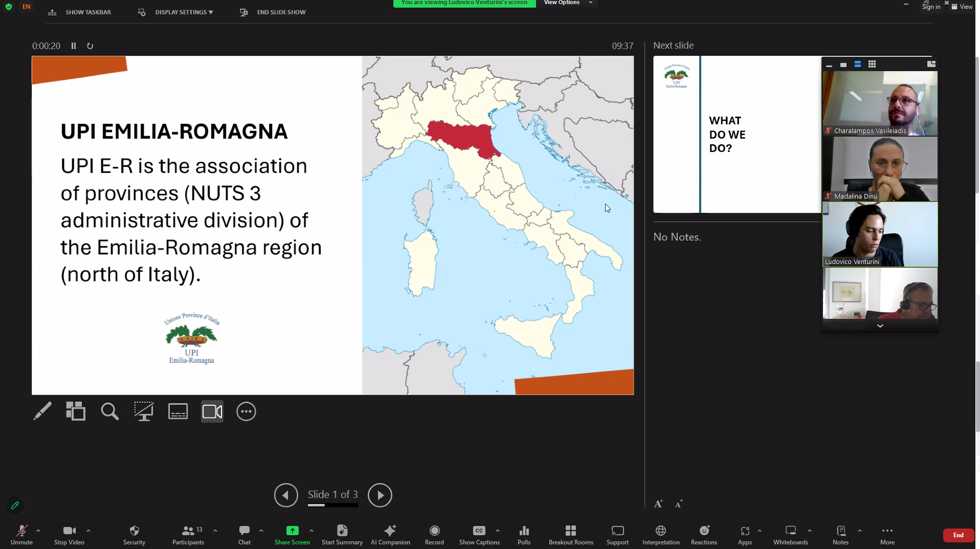Click Start Summary

click(342, 535)
